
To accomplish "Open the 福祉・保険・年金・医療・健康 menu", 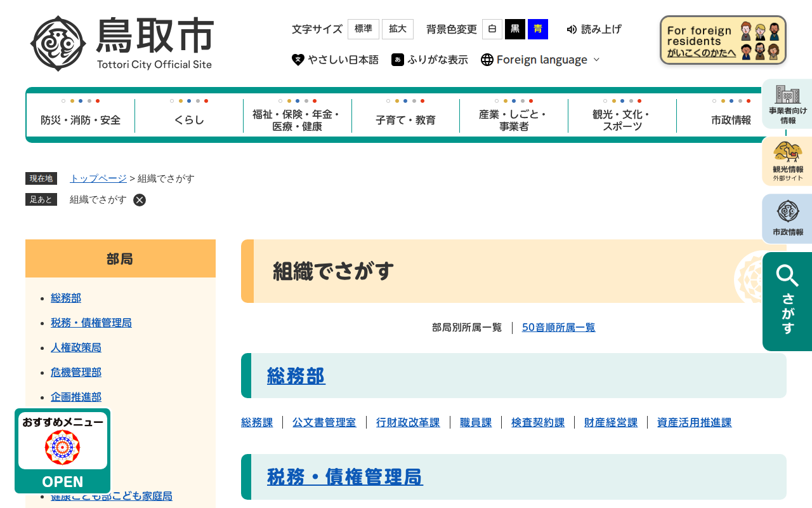I will pos(298,116).
